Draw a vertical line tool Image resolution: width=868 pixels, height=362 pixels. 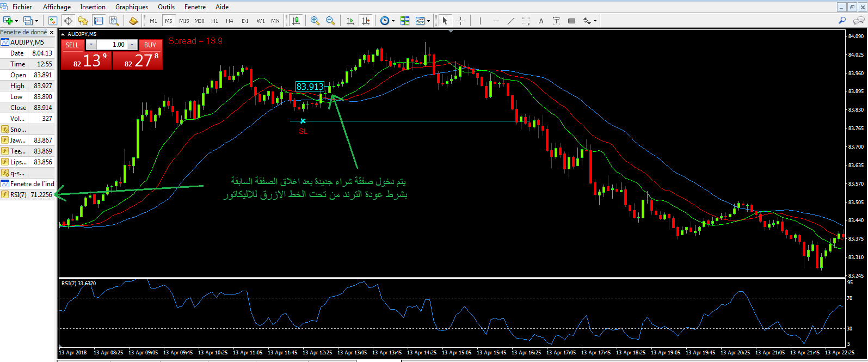[480, 21]
